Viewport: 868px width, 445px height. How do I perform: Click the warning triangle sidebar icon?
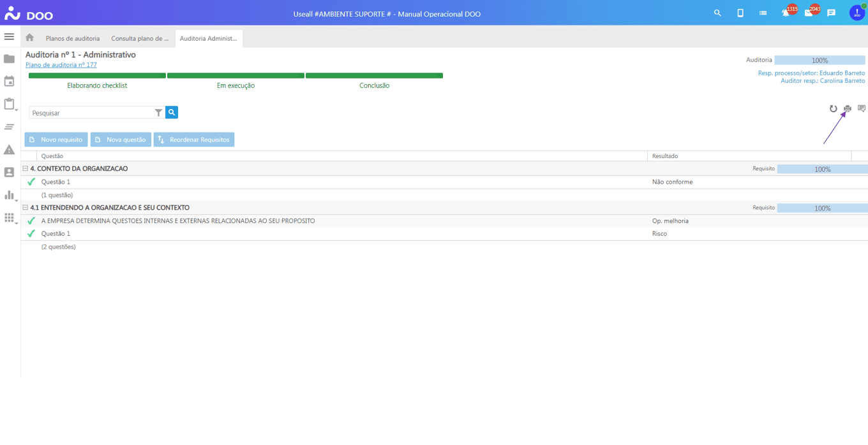[x=9, y=150]
